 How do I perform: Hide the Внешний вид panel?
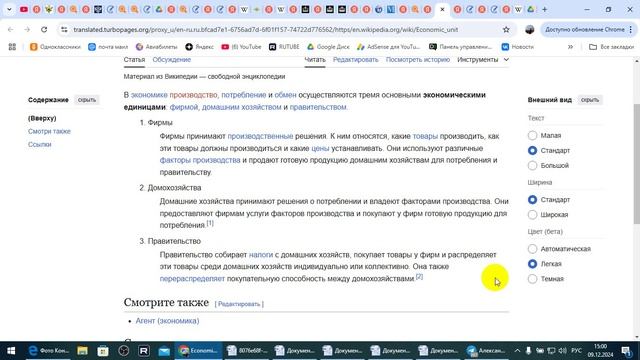pyautogui.click(x=590, y=100)
